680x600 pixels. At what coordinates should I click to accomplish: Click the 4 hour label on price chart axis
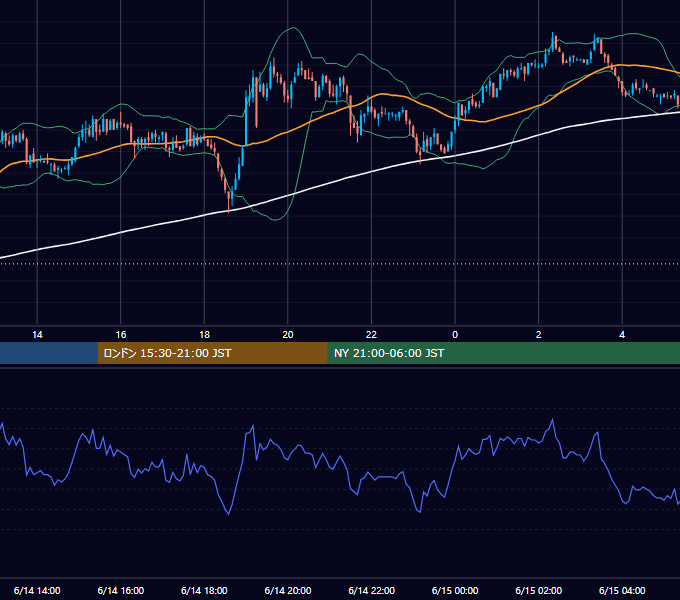[x=622, y=335]
